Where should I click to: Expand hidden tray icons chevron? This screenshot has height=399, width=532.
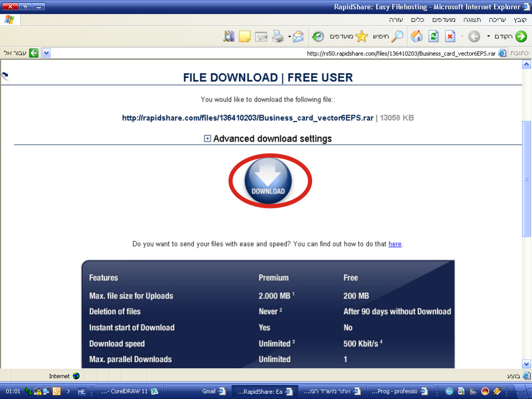68,391
